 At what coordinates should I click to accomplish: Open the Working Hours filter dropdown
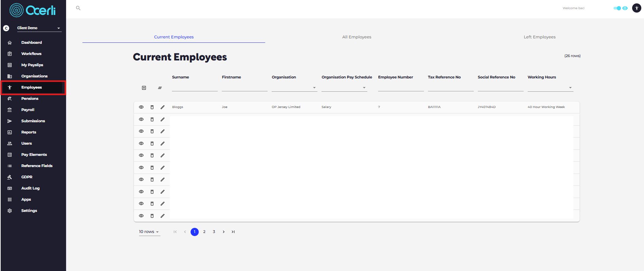coord(550,88)
